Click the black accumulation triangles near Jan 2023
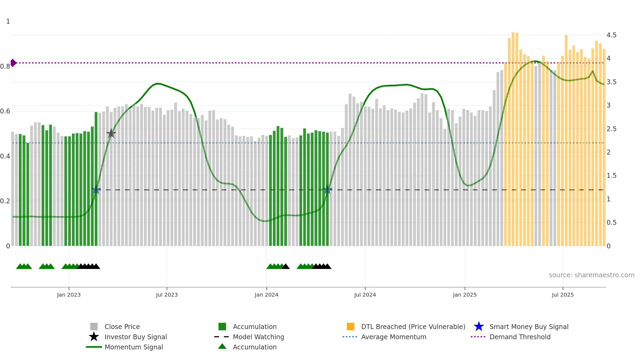The image size is (644, 362). tap(89, 266)
